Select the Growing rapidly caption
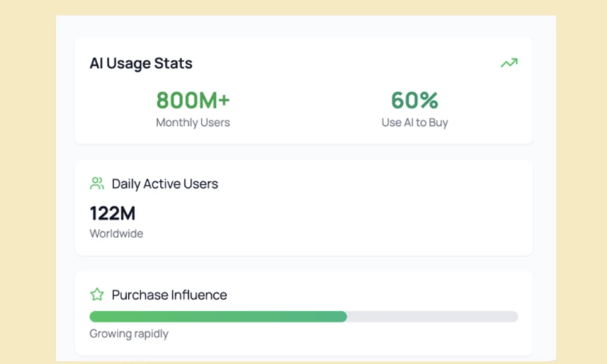607x364 pixels. pyautogui.click(x=129, y=334)
